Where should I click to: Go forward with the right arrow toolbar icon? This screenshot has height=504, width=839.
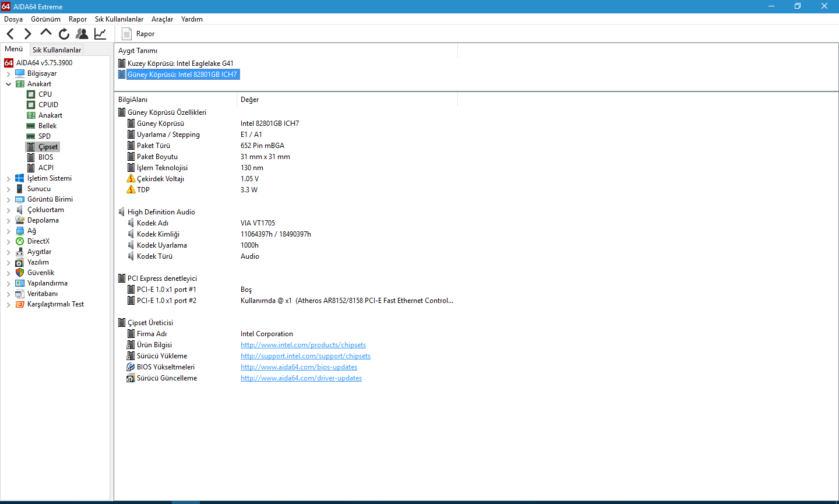(x=27, y=34)
